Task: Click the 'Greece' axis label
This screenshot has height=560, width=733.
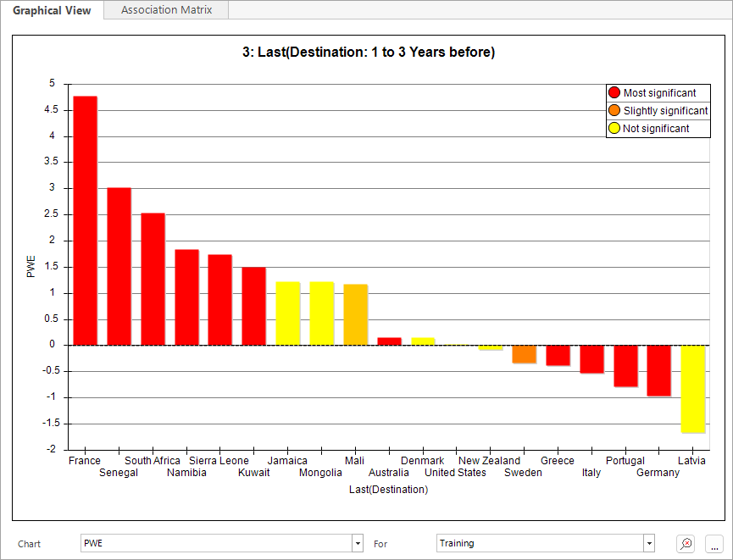Action: (558, 460)
